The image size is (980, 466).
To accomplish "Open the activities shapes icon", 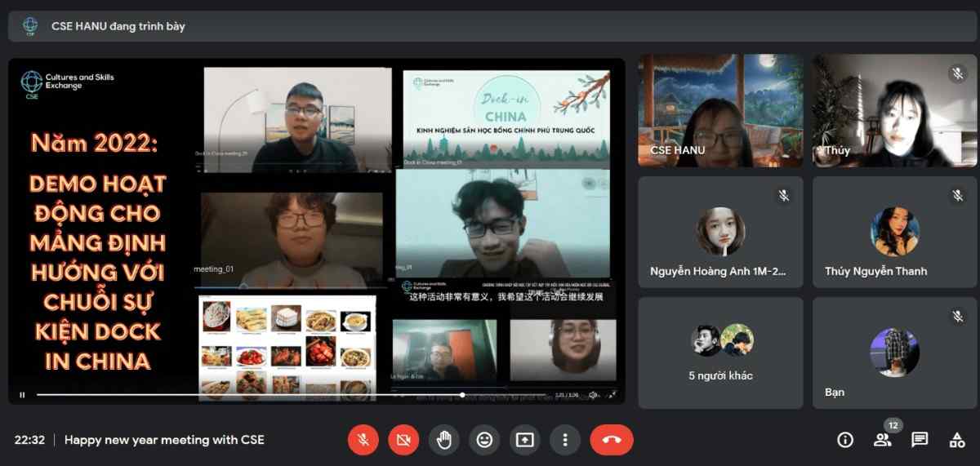I will pos(957,440).
